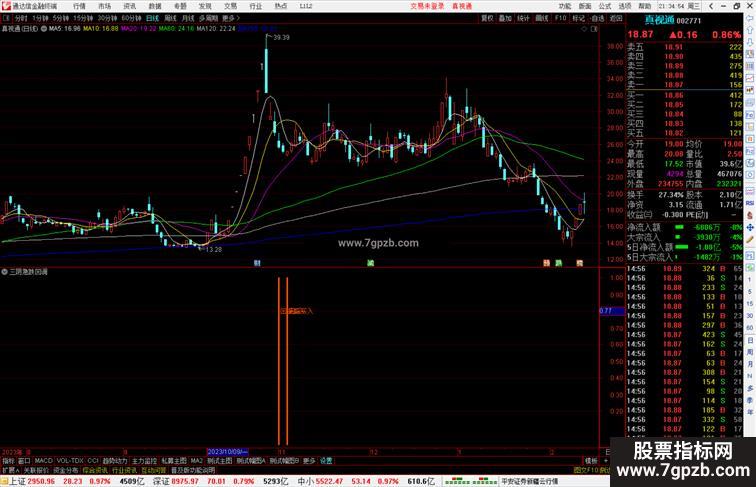
Task: Click the 标记 mark button
Action: click(x=578, y=18)
